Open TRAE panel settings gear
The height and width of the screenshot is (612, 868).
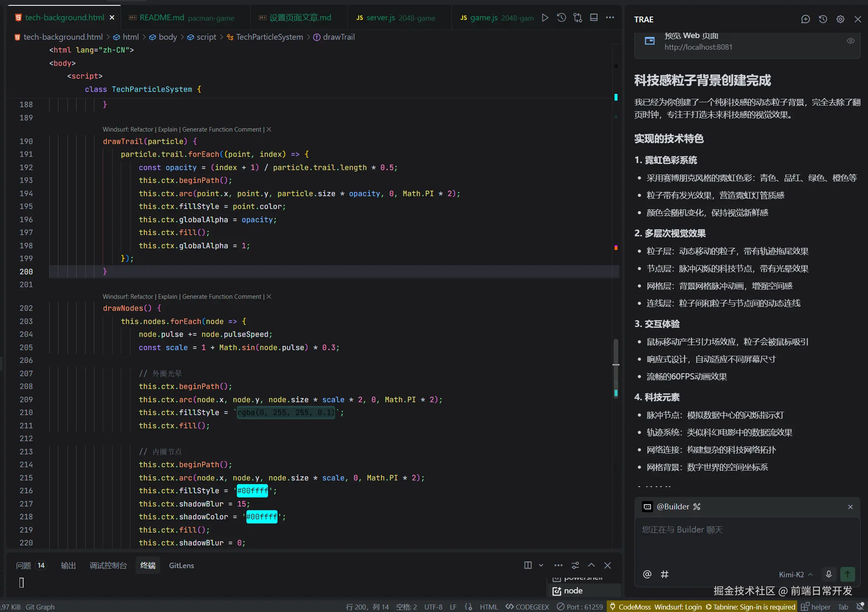tap(840, 19)
